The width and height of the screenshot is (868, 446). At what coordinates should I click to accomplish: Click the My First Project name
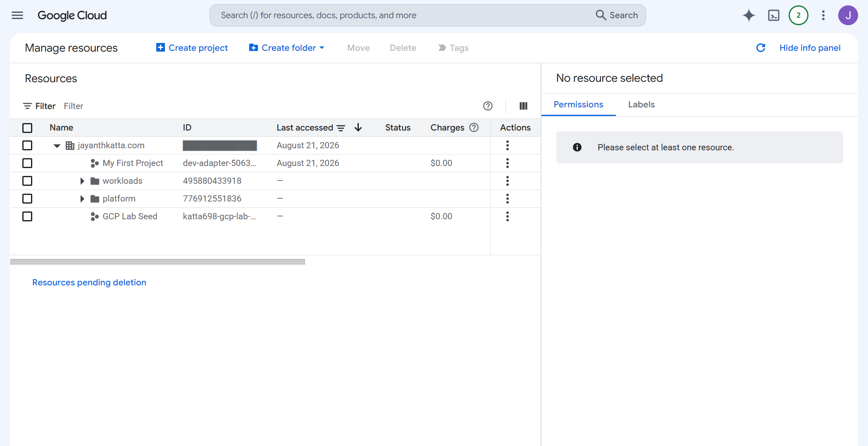133,163
